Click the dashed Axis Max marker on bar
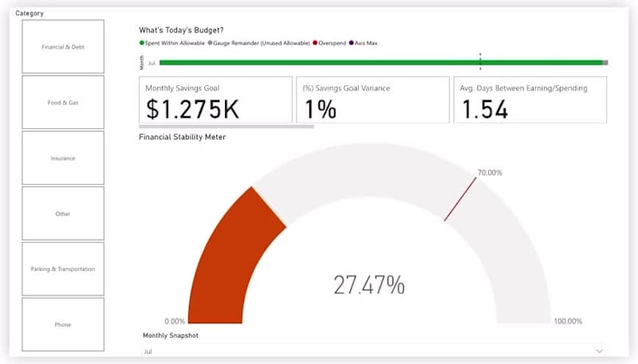The height and width of the screenshot is (364, 638). click(480, 62)
